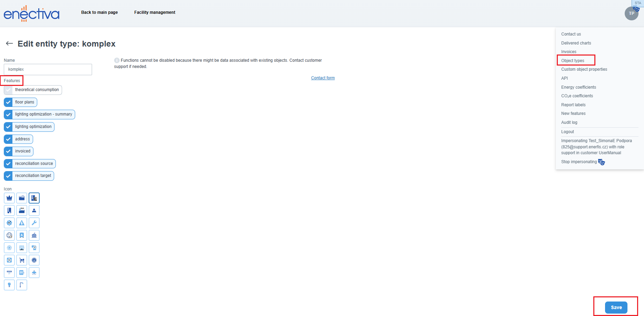Viewport: 644px width, 316px height.
Task: Pick the factory icon
Action: click(x=22, y=210)
